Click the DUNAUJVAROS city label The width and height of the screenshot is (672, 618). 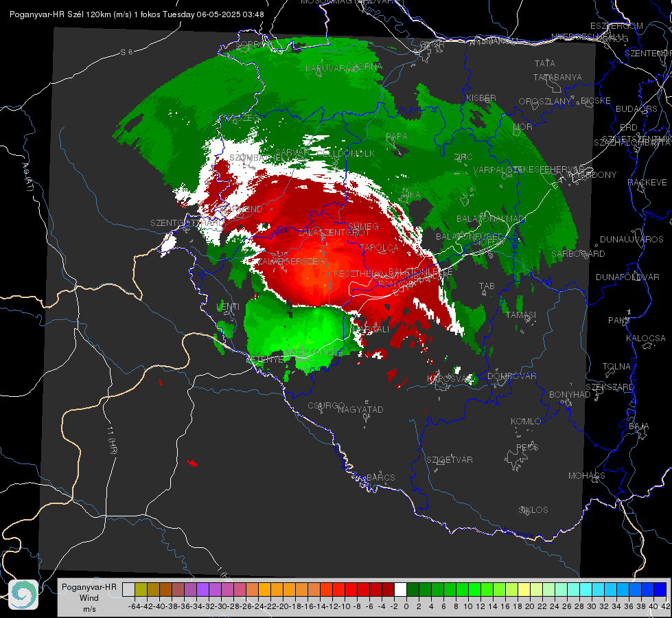click(x=632, y=240)
